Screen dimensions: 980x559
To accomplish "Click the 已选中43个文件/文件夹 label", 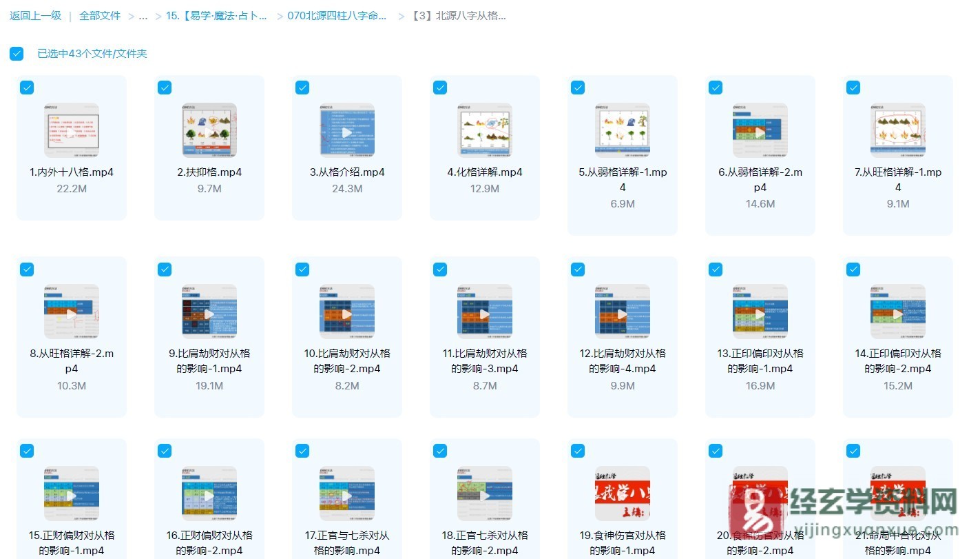I will (x=92, y=54).
